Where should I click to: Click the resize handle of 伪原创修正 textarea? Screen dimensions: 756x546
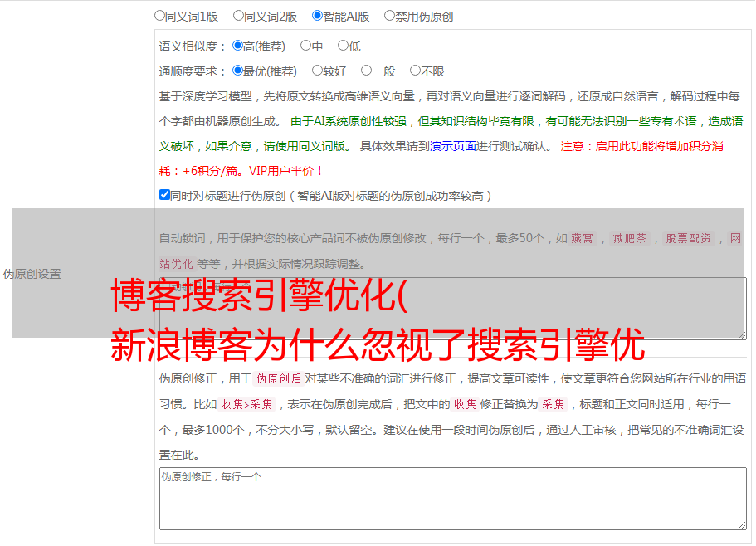pyautogui.click(x=742, y=525)
